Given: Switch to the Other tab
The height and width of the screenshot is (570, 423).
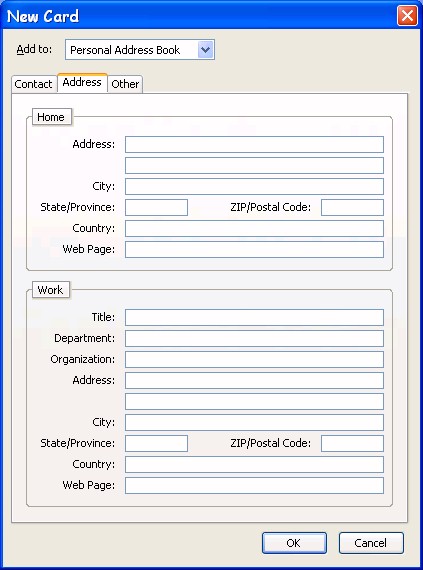Looking at the screenshot, I should pos(125,84).
